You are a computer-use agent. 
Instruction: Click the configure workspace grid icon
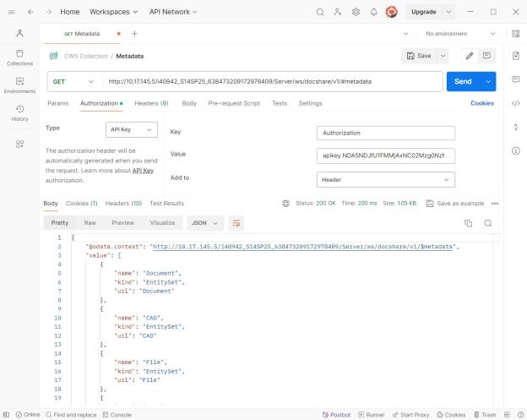click(19, 145)
